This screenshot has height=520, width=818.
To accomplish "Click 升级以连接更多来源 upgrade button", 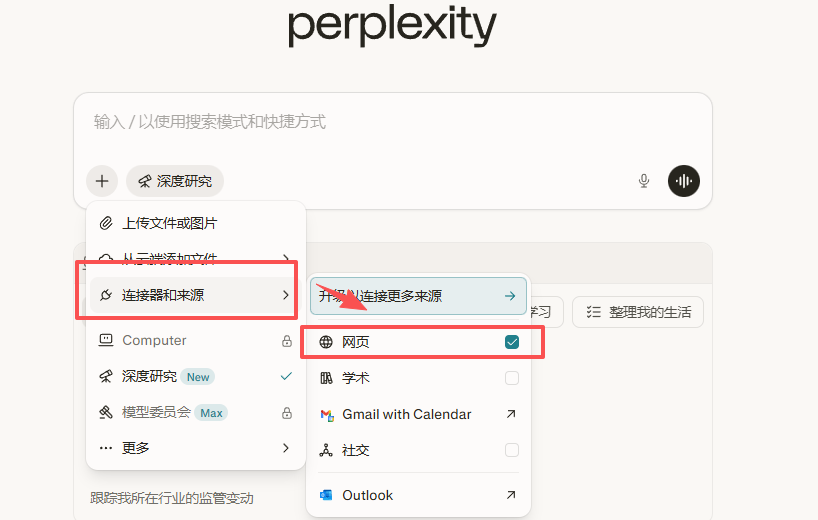I will [x=417, y=296].
